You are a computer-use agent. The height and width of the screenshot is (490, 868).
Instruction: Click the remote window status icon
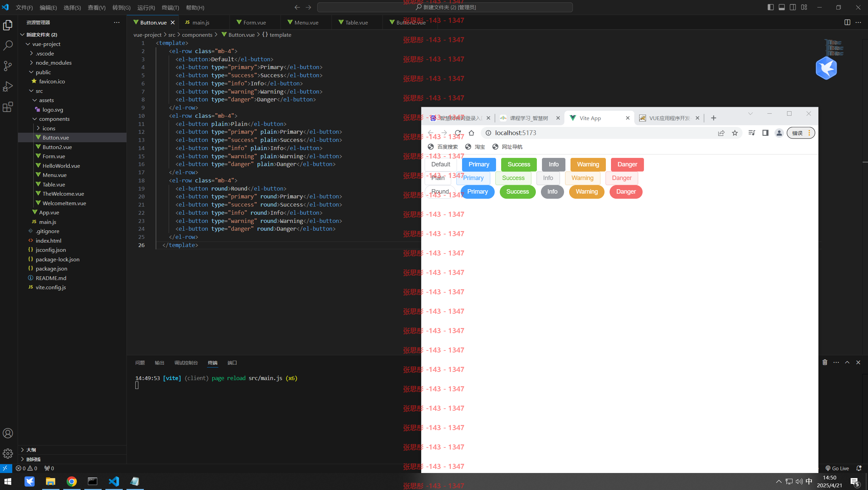6,468
